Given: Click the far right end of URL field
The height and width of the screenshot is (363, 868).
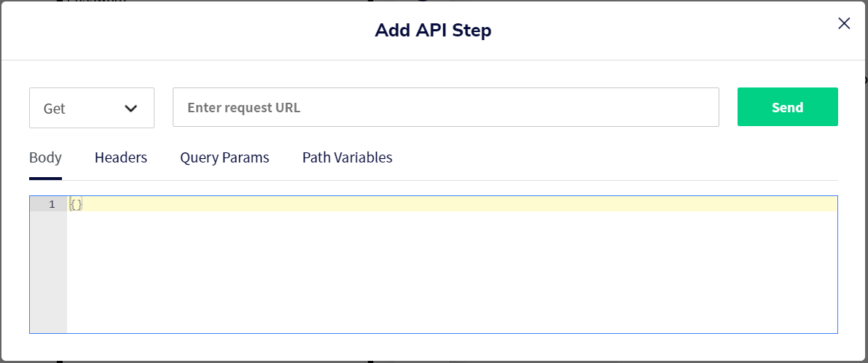Looking at the screenshot, I should pos(708,107).
